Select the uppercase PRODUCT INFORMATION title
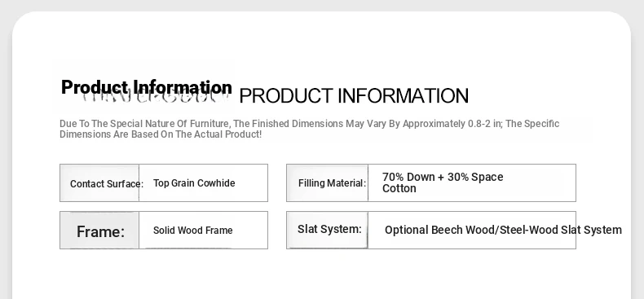644x299 pixels. click(354, 95)
